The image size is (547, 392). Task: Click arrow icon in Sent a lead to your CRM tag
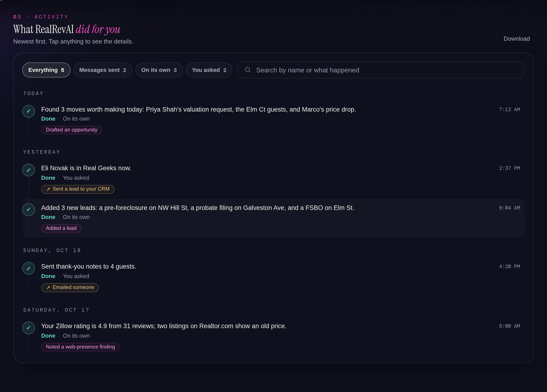point(48,189)
